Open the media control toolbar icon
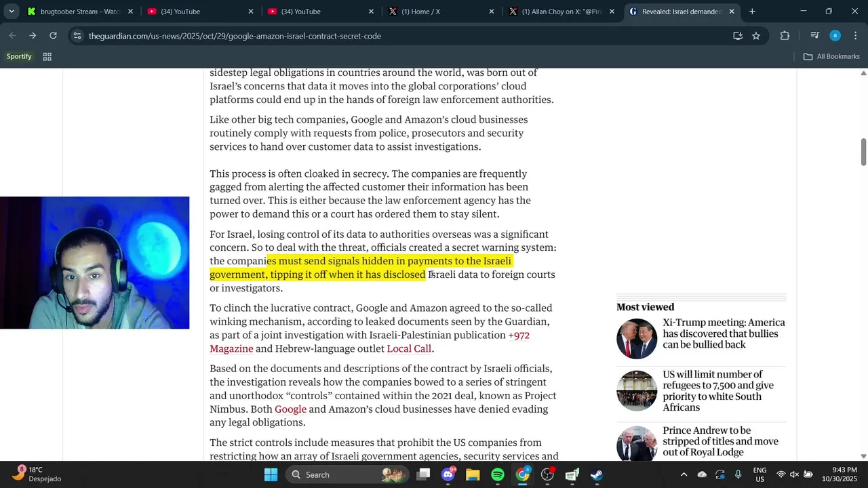The height and width of the screenshot is (488, 868). [815, 36]
